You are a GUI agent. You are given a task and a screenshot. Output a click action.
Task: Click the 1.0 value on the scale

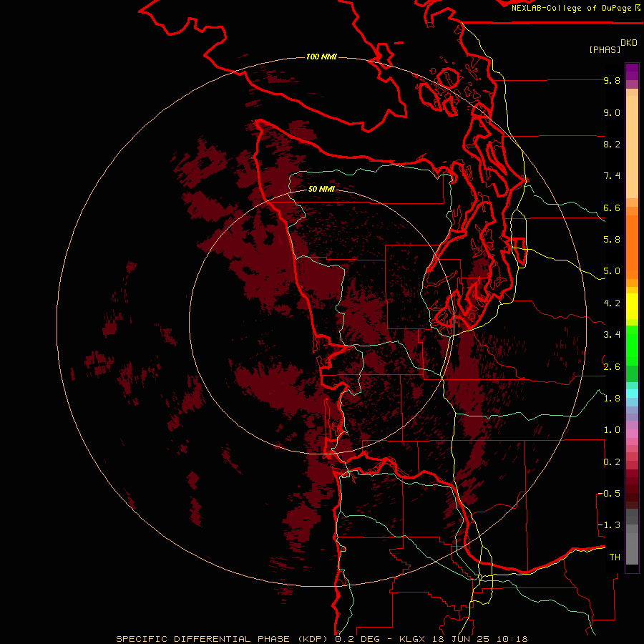coord(612,430)
